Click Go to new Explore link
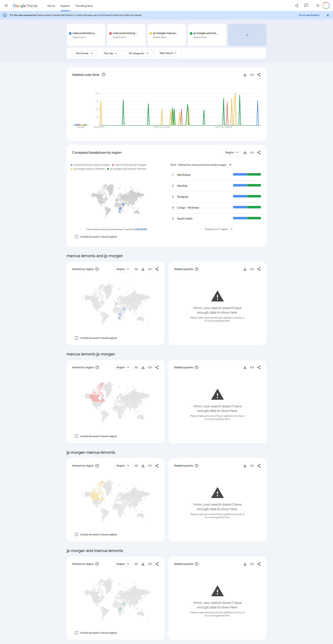The width and height of the screenshot is (333, 644). pos(309,15)
